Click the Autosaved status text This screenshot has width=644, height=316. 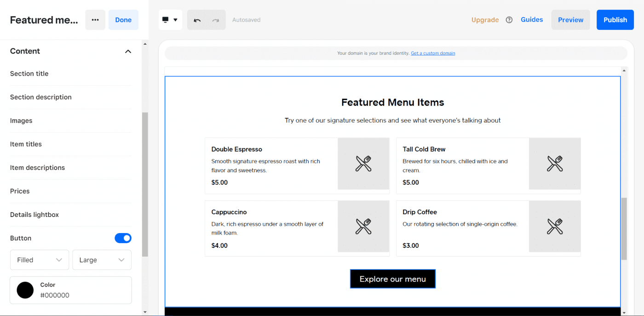click(x=246, y=20)
